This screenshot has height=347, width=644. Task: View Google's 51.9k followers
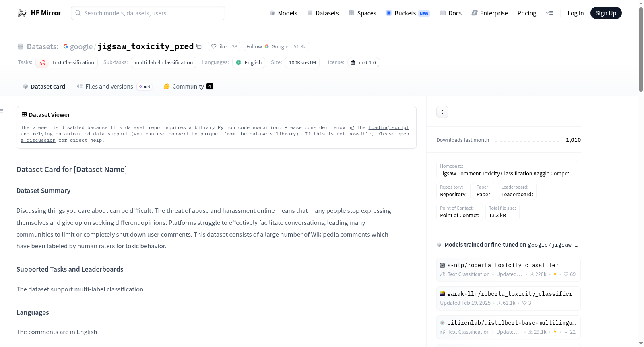(300, 46)
